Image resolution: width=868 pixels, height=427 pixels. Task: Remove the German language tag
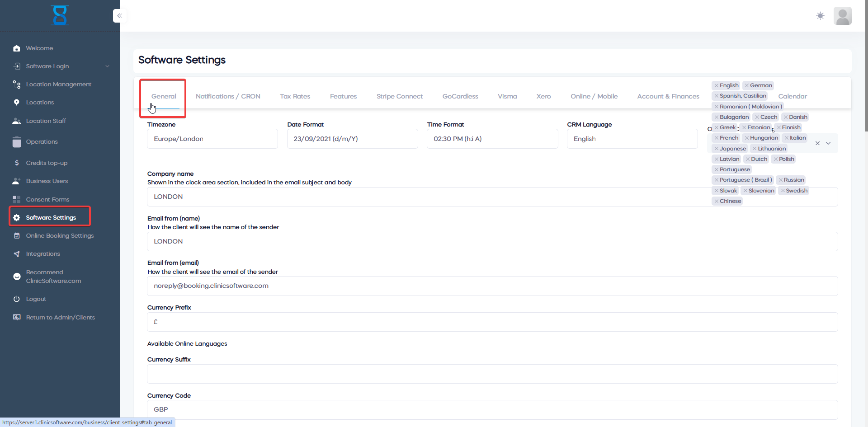pyautogui.click(x=747, y=85)
